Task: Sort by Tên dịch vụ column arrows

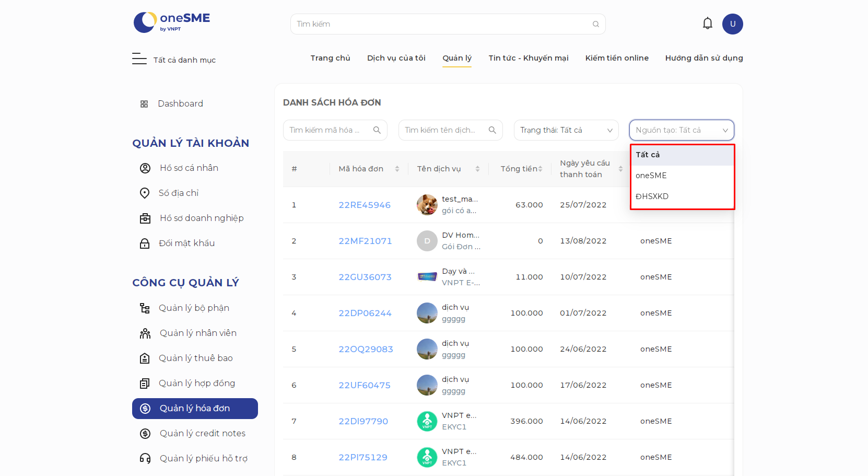Action: pos(477,169)
